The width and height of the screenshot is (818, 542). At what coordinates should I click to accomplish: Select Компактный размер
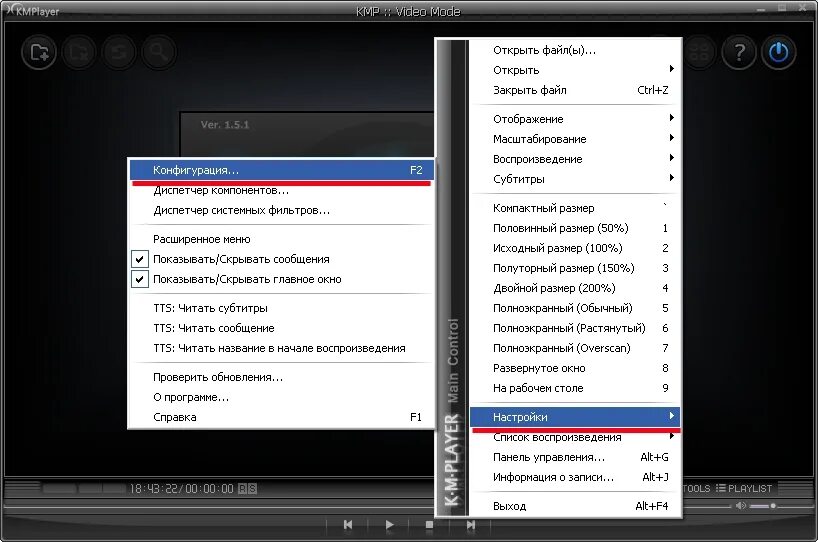click(x=575, y=208)
